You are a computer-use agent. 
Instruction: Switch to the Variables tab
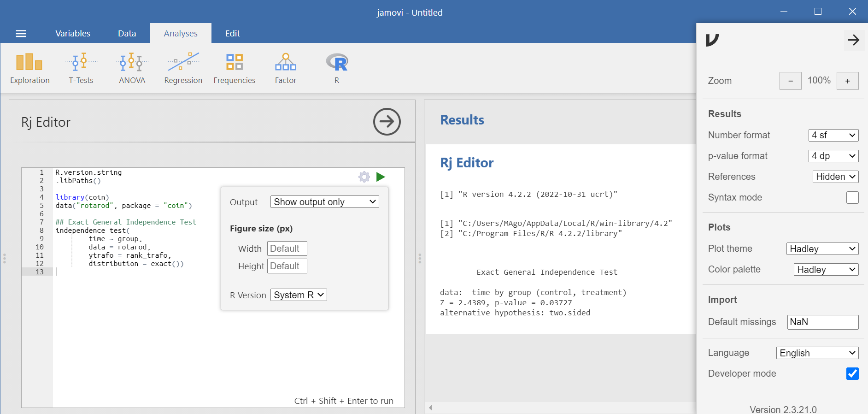pyautogui.click(x=73, y=33)
